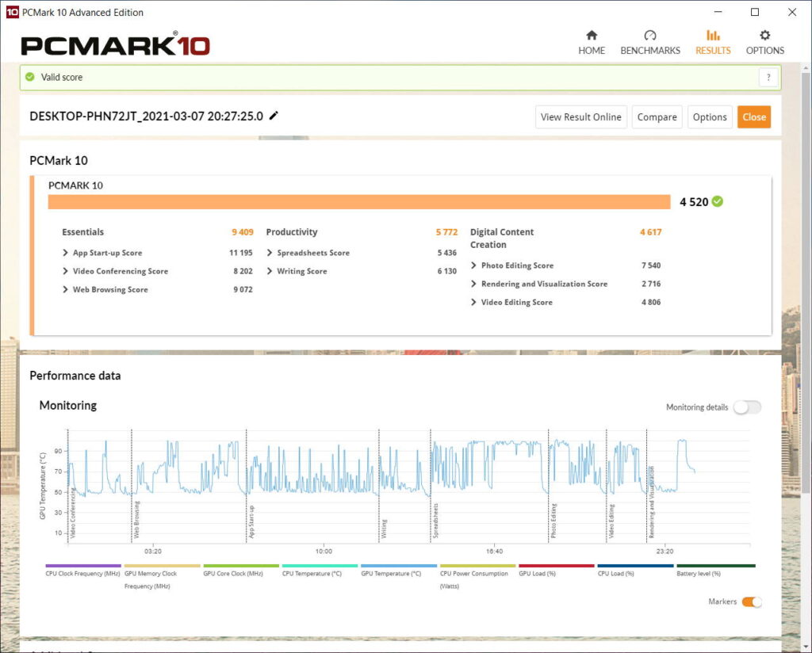Select CPU Temperature teal legend swatch
Screen dimensions: 812x653
[320, 566]
